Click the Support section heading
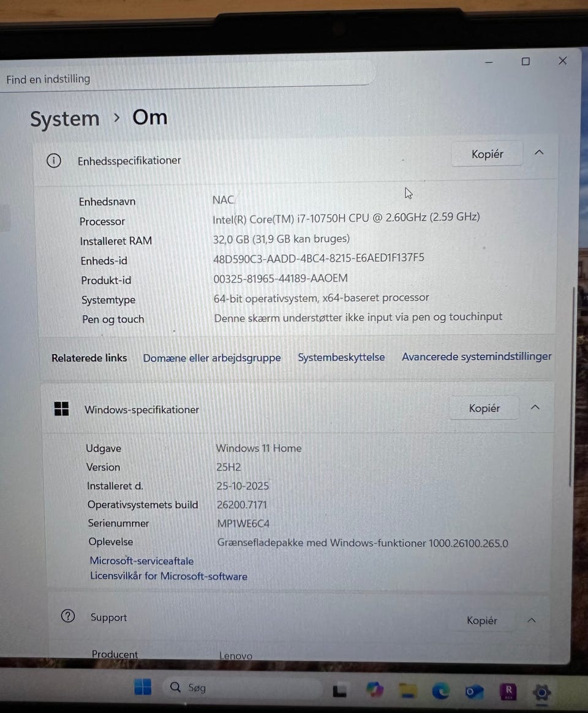Image resolution: width=588 pixels, height=713 pixels. [x=108, y=617]
